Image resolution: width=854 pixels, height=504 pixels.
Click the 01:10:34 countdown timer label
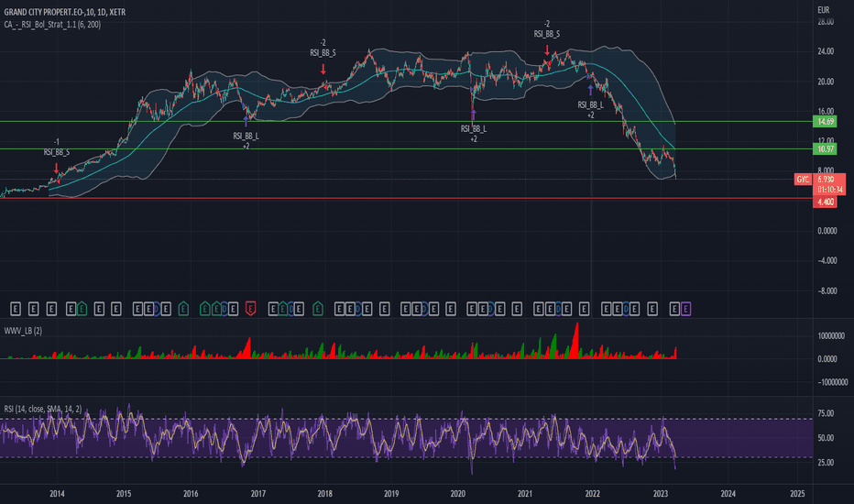click(x=829, y=190)
